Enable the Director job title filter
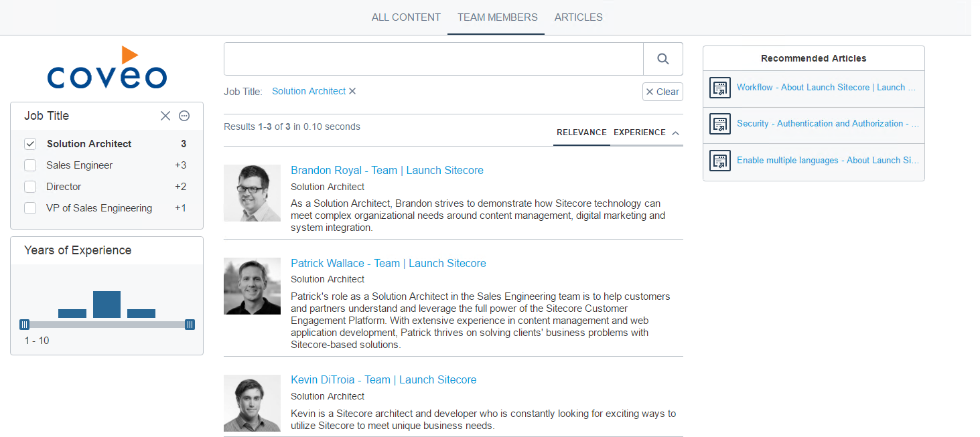The height and width of the screenshot is (437, 980). point(29,186)
